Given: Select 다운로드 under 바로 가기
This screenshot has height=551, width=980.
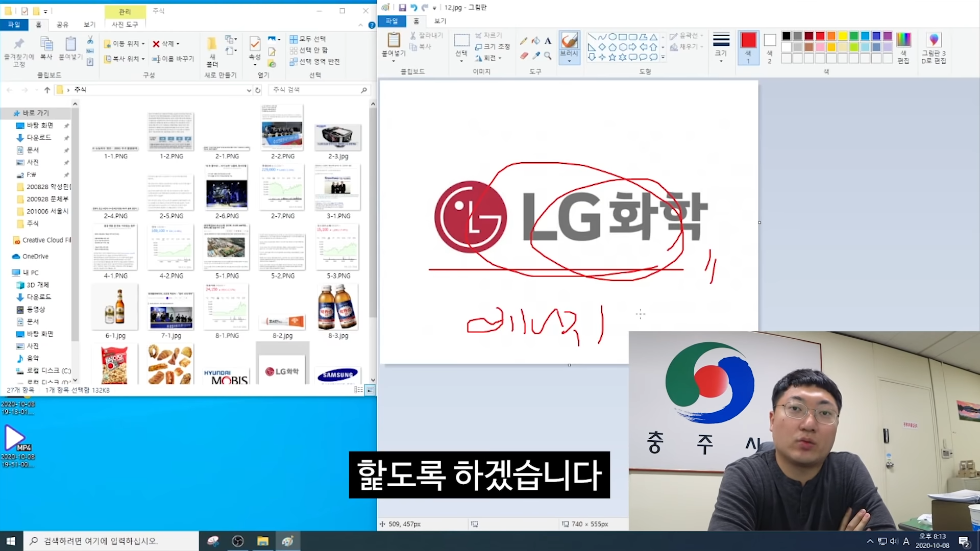Looking at the screenshot, I should tap(39, 138).
